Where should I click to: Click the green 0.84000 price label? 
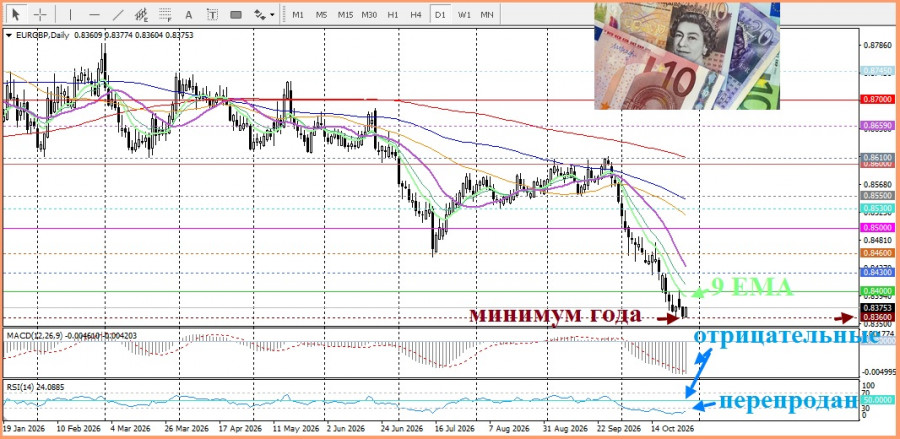pyautogui.click(x=878, y=291)
